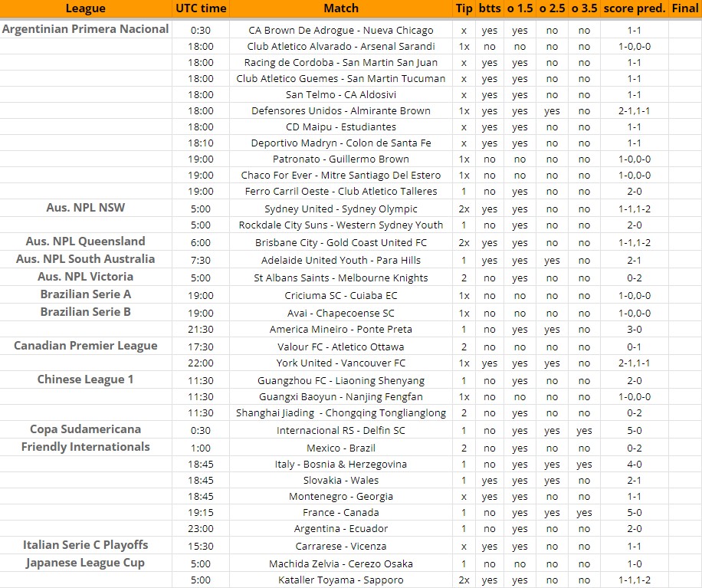Screen dimensions: 702x588
Task: Click the Club Atletico Guemes - San Martin Tucuman match
Action: pos(341,79)
